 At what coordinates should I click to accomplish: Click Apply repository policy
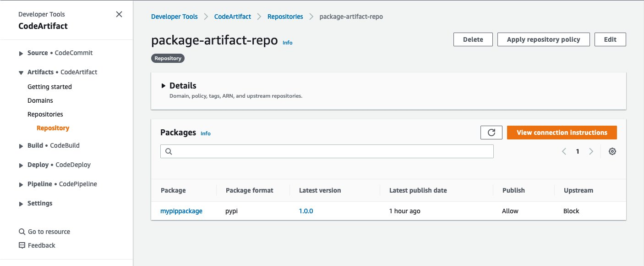point(543,39)
